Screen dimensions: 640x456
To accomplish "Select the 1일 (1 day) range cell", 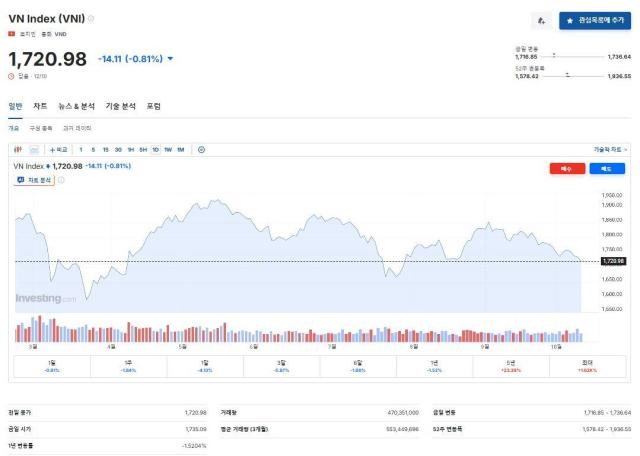I will (x=52, y=366).
